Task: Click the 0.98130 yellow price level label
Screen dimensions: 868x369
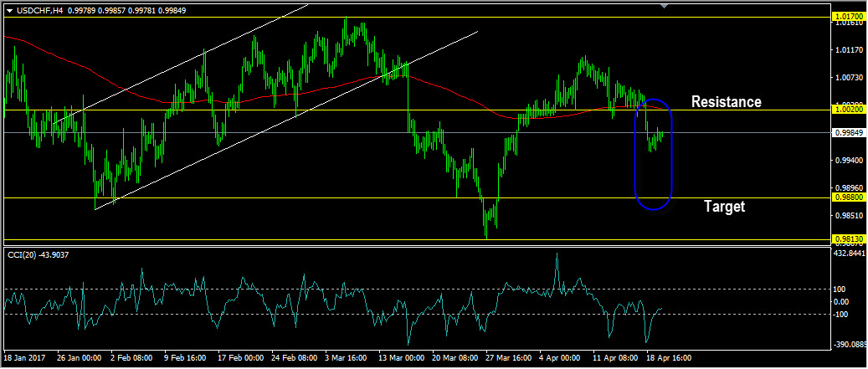Action: 849,239
